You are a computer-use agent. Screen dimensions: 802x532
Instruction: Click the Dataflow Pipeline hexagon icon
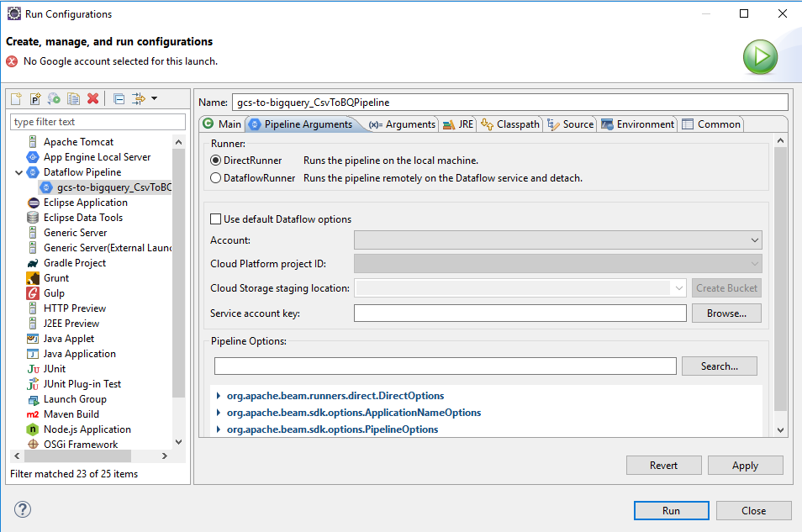[33, 172]
